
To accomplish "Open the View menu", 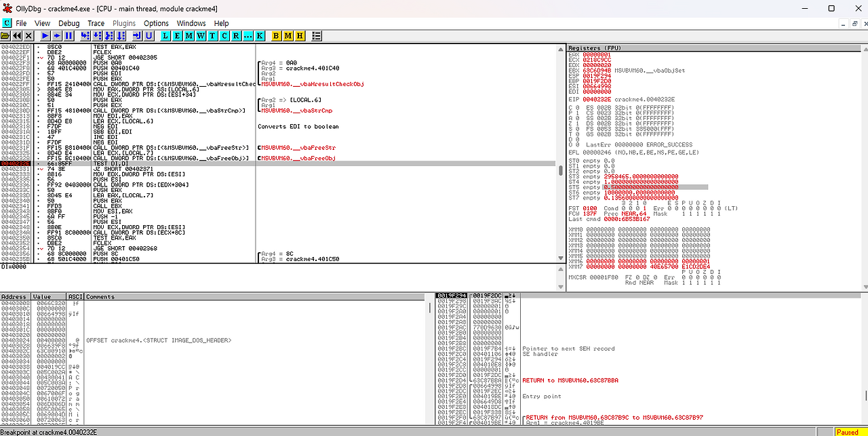I will [x=42, y=23].
